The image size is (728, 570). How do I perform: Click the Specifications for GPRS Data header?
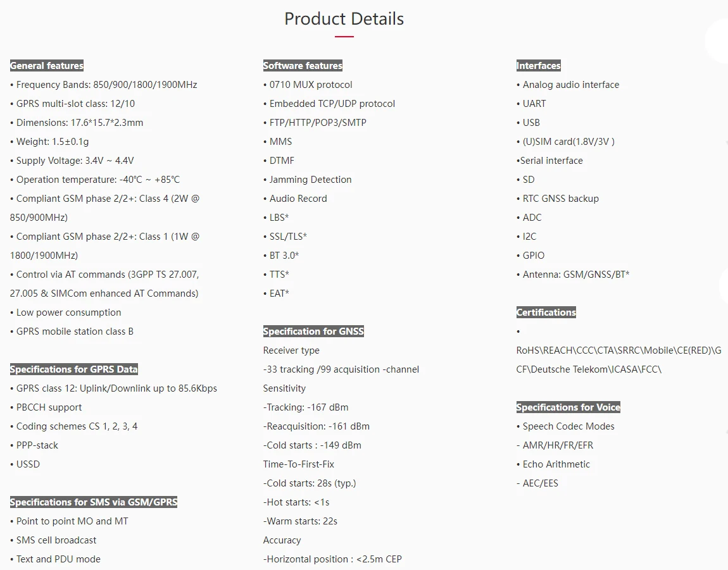74,369
